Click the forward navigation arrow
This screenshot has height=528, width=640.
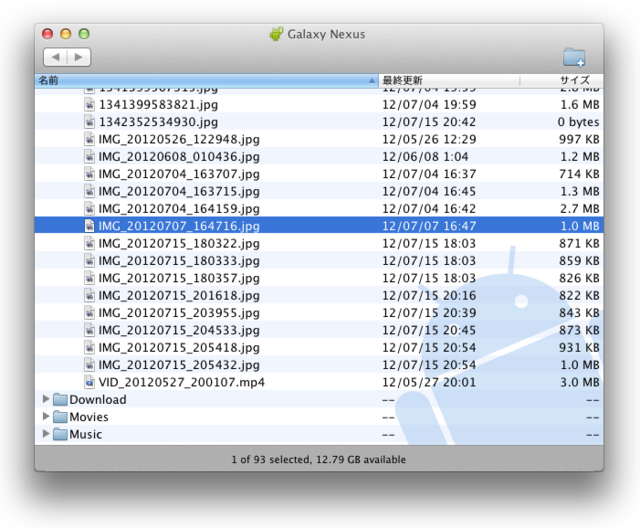tap(79, 57)
